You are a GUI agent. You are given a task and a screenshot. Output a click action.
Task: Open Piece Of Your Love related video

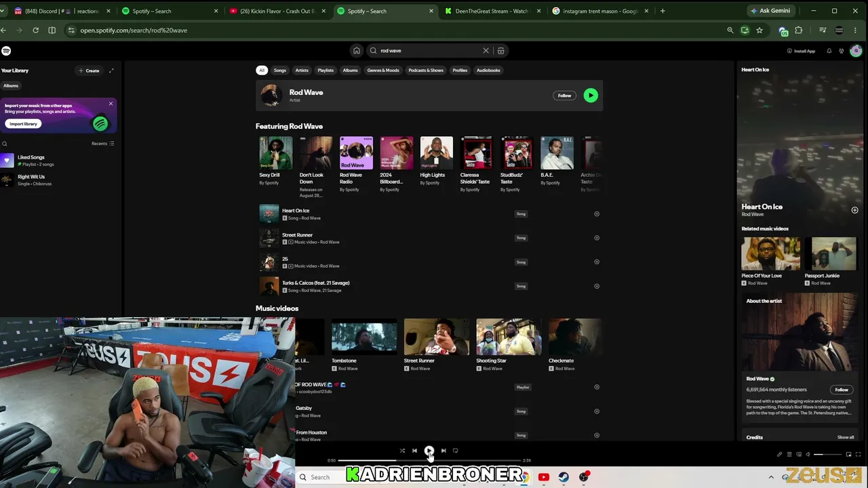pyautogui.click(x=771, y=255)
